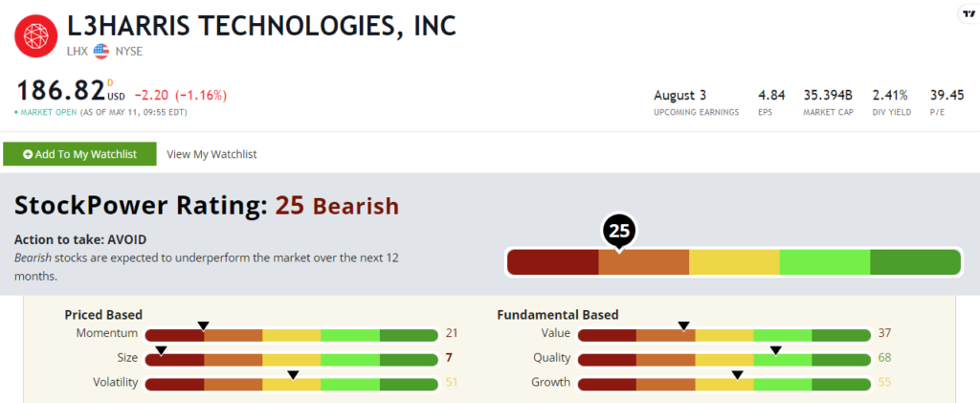Click the 35.394B market cap figure
980x403 pixels.
(x=828, y=96)
